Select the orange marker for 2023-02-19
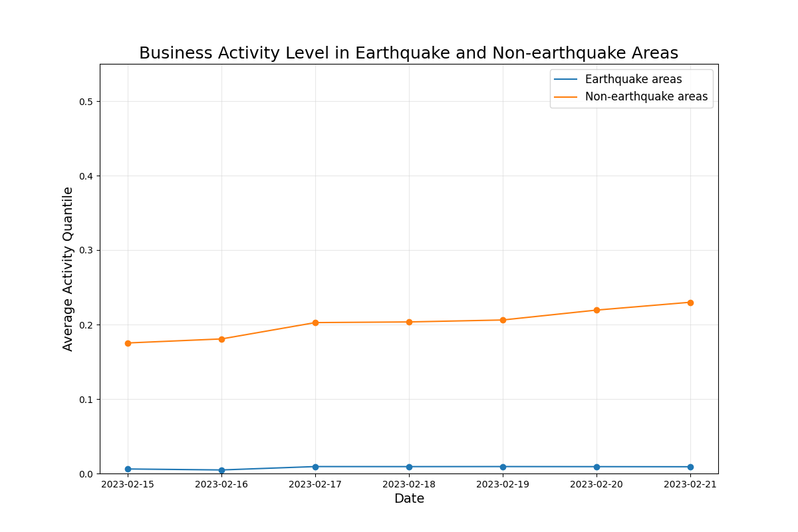Viewport: 798px width, 532px height. coord(503,320)
